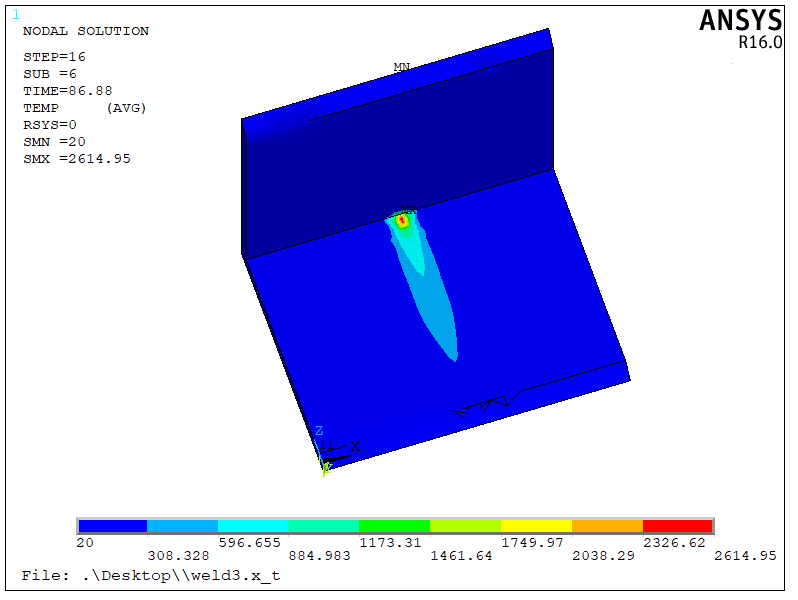Click the TEMP (AVG) label

84,108
